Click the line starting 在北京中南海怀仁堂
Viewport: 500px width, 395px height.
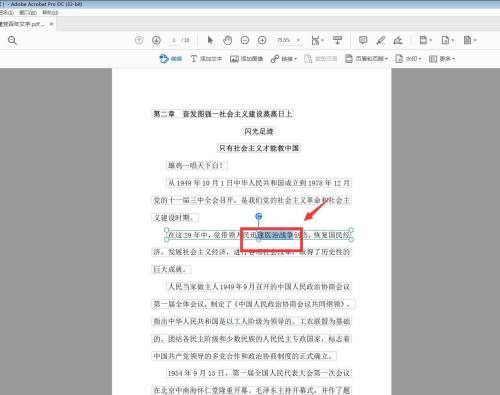click(252, 390)
